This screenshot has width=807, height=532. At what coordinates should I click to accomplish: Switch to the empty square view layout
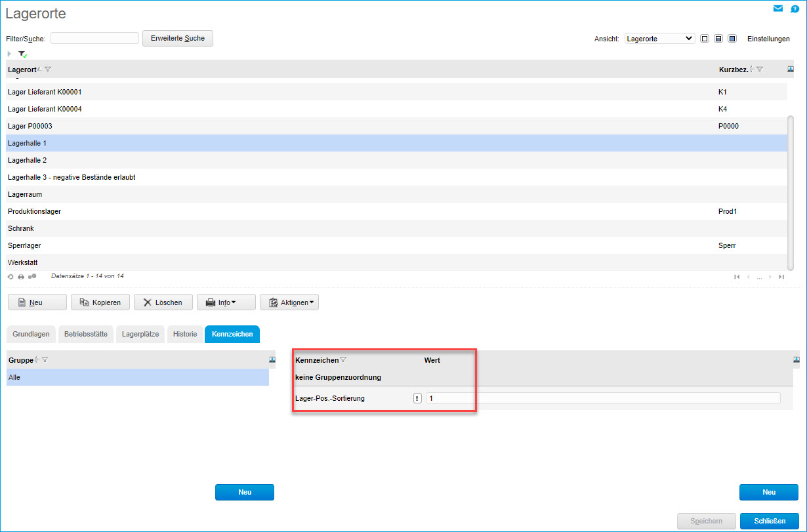(705, 39)
